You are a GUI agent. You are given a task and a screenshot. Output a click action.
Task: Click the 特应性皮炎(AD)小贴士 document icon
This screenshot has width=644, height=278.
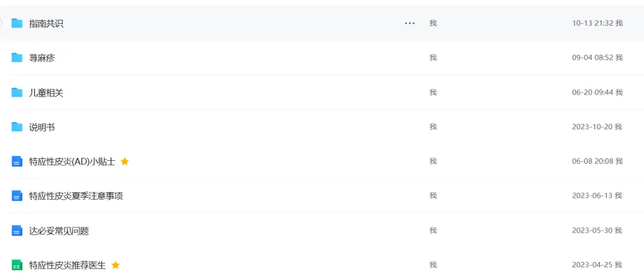[17, 161]
